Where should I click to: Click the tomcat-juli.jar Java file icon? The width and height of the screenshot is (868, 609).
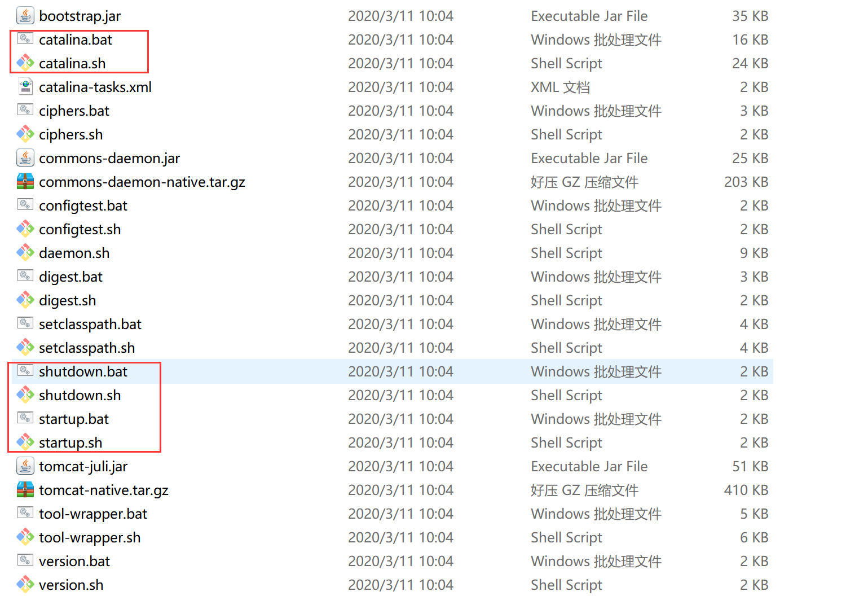pyautogui.click(x=25, y=466)
